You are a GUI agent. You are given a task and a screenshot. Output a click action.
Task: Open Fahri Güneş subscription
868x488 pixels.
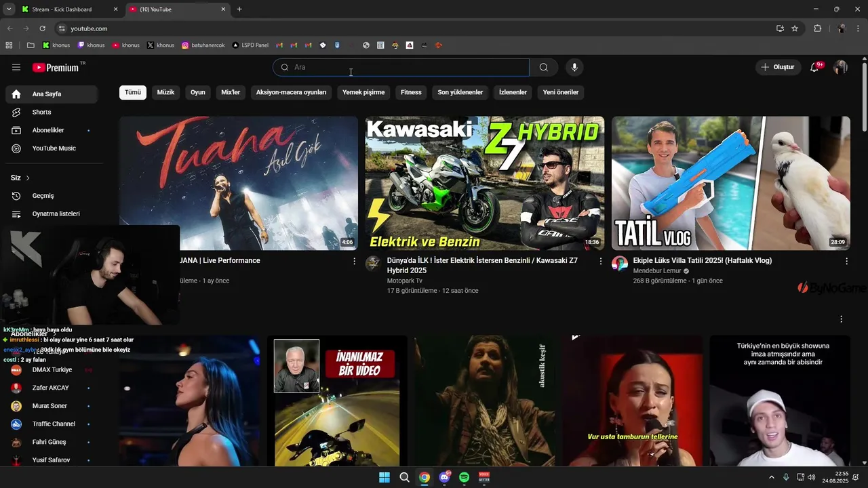click(x=52, y=442)
